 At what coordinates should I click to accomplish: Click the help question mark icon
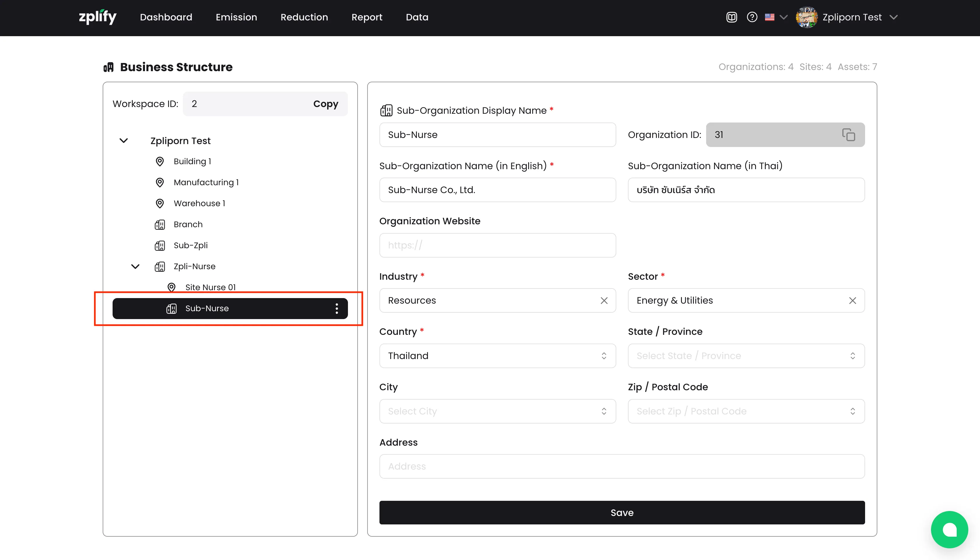pos(752,17)
